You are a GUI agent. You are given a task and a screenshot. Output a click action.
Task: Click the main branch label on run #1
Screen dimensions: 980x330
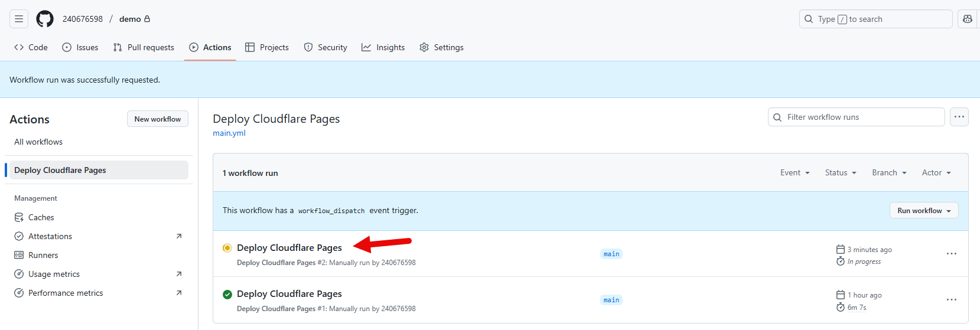(611, 300)
